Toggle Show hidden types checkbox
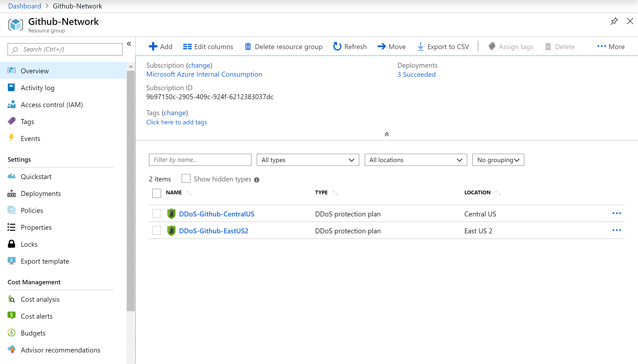638x364 pixels. coord(186,179)
